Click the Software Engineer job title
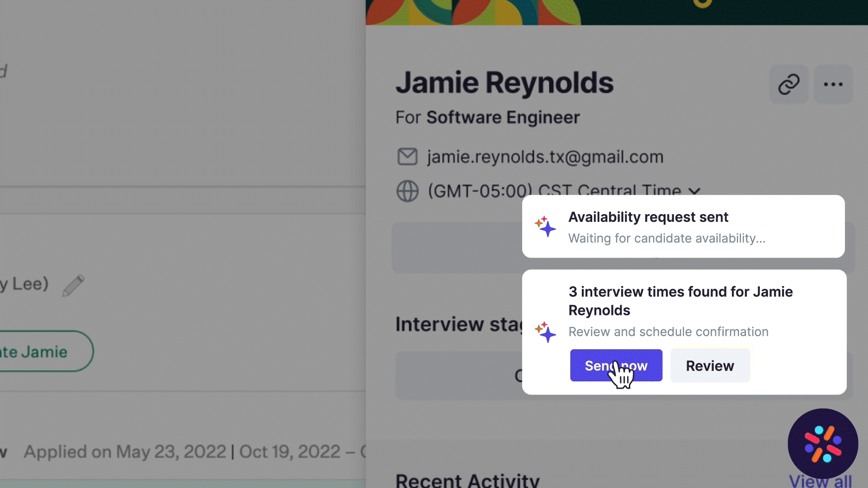The image size is (868, 488). point(503,117)
